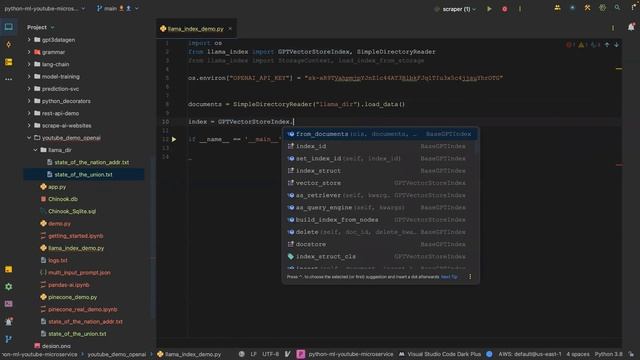Open Terminal tool window in left sidebar
This screenshot has width=640, height=360.
9,304
